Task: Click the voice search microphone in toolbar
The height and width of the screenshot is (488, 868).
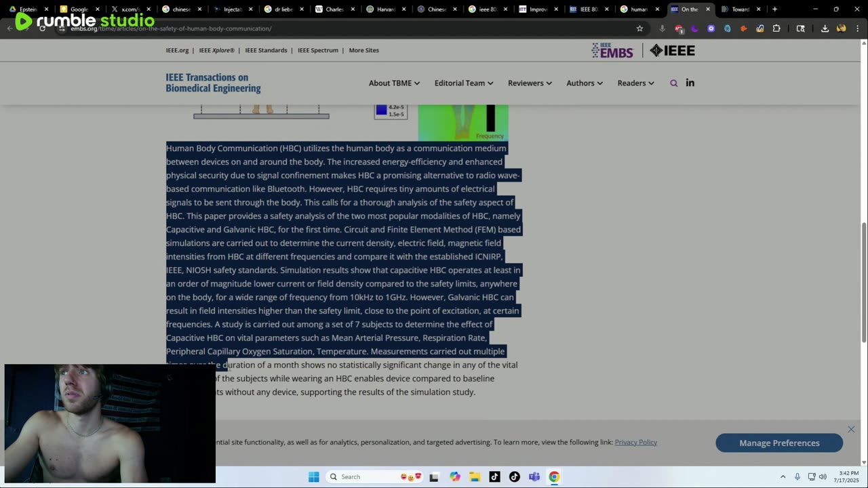Action: 662,28
